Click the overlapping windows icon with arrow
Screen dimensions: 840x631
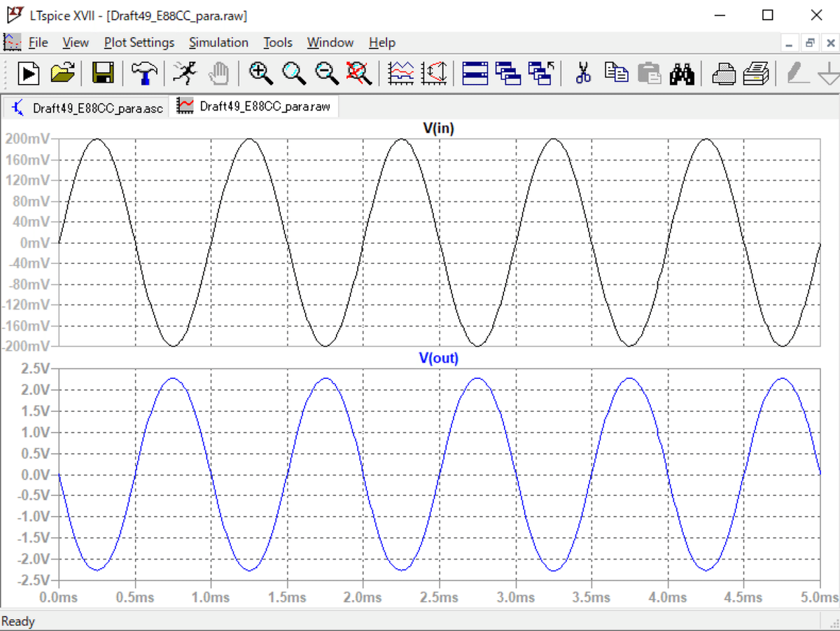541,72
